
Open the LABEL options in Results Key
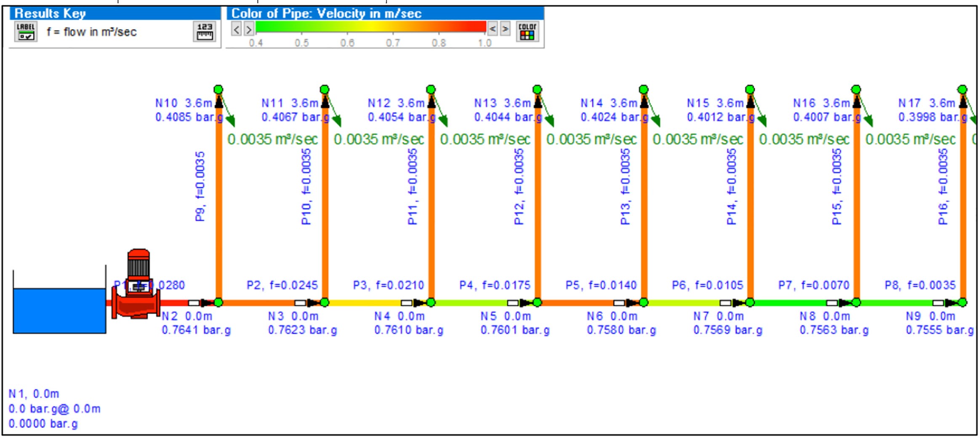(x=25, y=32)
